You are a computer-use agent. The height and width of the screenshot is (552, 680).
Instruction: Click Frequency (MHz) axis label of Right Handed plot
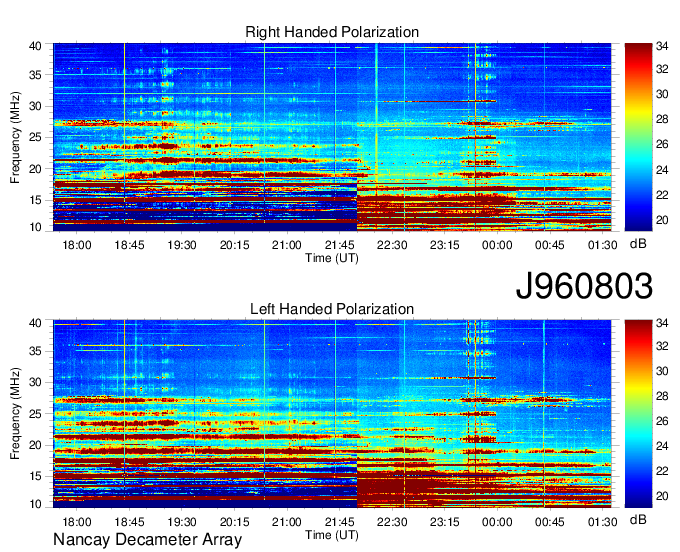[15, 137]
